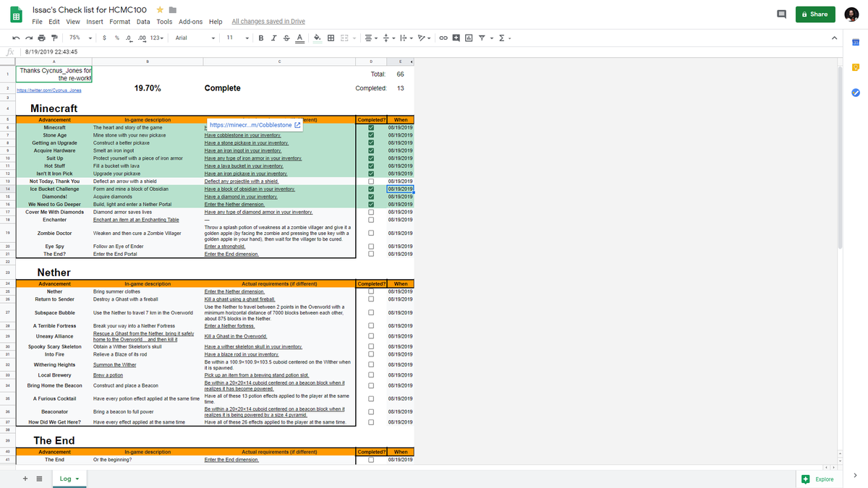Uncheck the Completed box for Diamonds!

[x=371, y=197]
